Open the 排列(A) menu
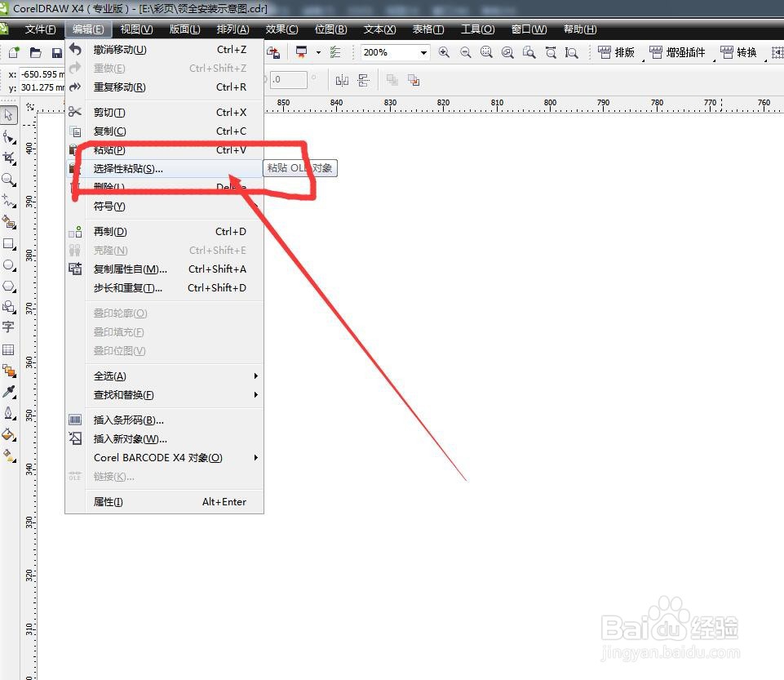This screenshot has width=784, height=680. click(x=233, y=29)
